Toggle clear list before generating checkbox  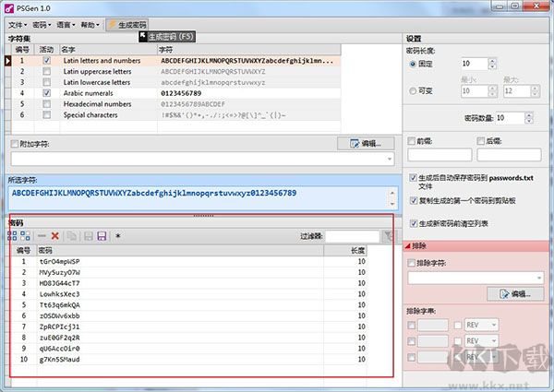point(414,223)
